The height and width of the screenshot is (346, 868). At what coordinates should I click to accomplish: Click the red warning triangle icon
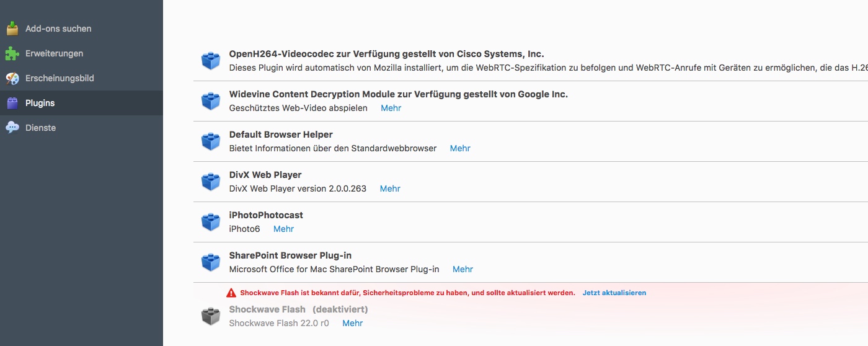click(231, 293)
